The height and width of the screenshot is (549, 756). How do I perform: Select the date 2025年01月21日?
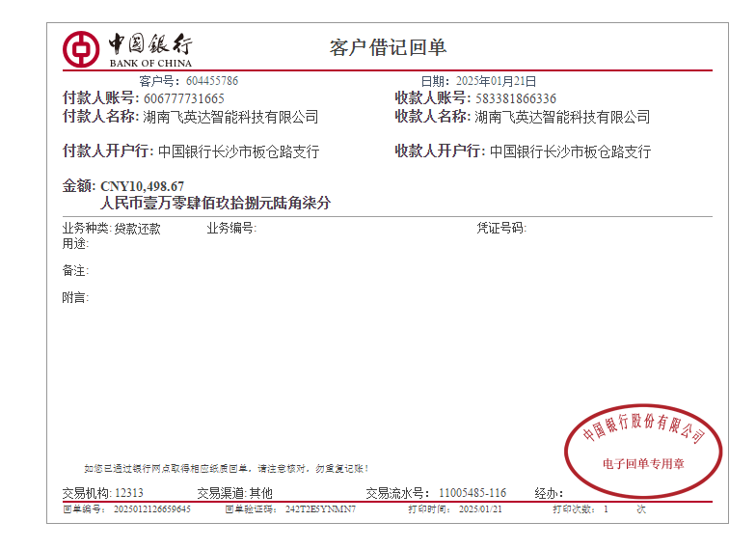click(x=496, y=81)
